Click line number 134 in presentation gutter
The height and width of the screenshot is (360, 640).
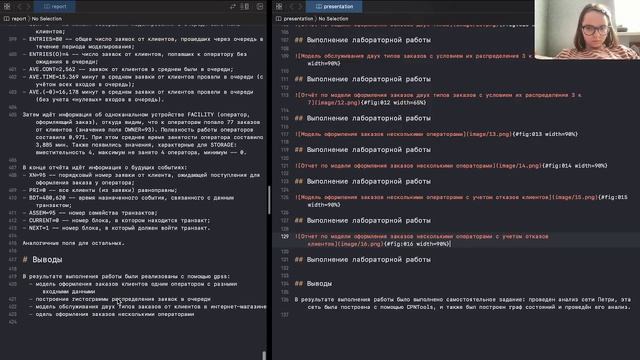(285, 284)
